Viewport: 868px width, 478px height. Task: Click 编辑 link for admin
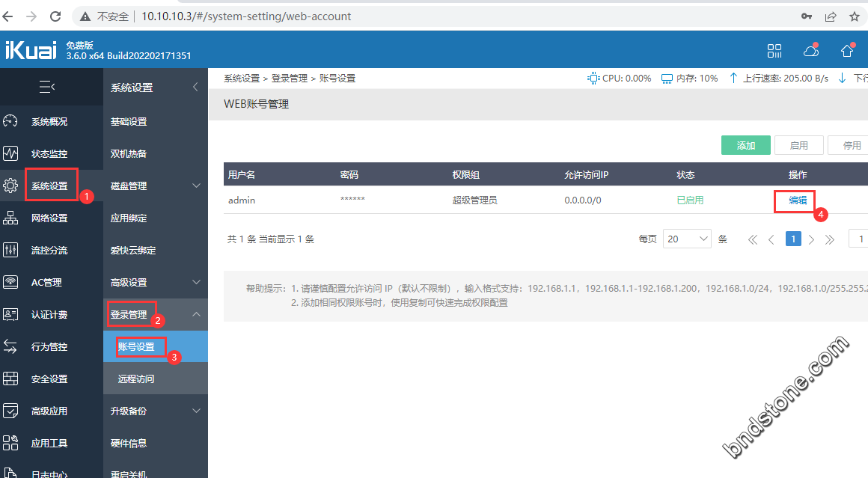798,200
